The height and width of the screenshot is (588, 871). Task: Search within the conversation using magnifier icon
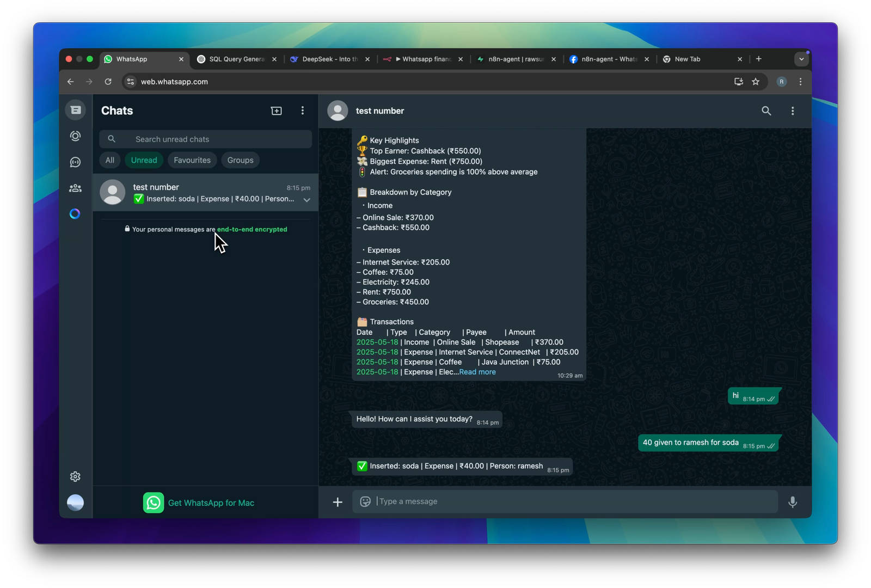coord(766,111)
